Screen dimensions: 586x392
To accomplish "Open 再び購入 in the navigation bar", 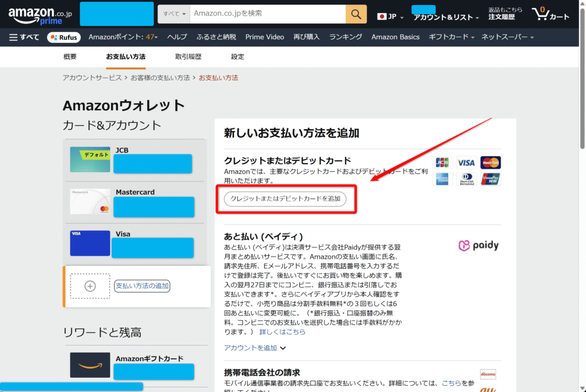I will coord(307,37).
